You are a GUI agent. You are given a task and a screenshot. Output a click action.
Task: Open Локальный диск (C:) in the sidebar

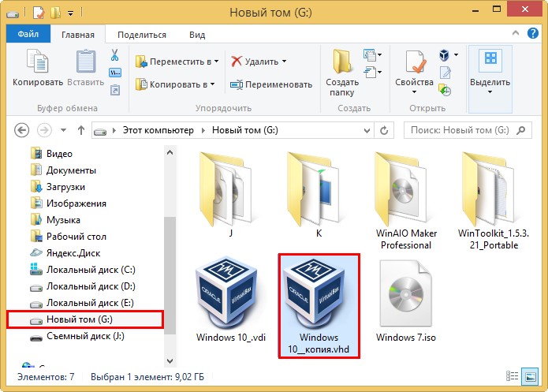[x=83, y=270]
